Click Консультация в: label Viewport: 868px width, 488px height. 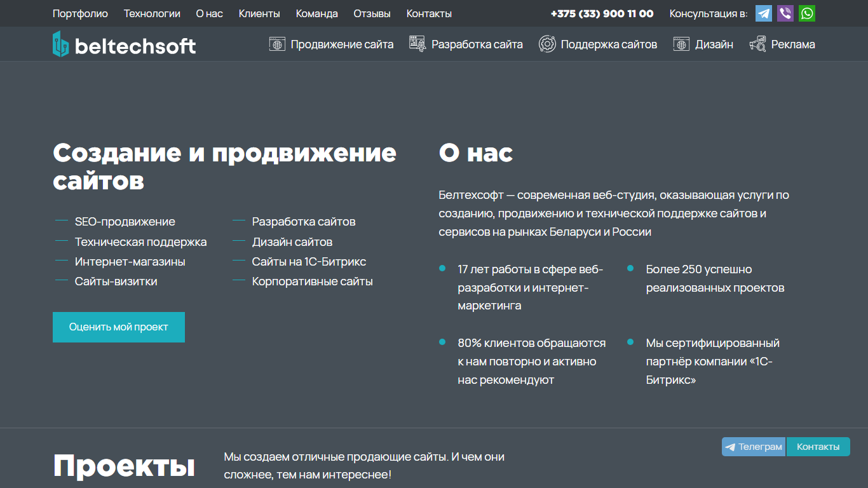pyautogui.click(x=709, y=13)
